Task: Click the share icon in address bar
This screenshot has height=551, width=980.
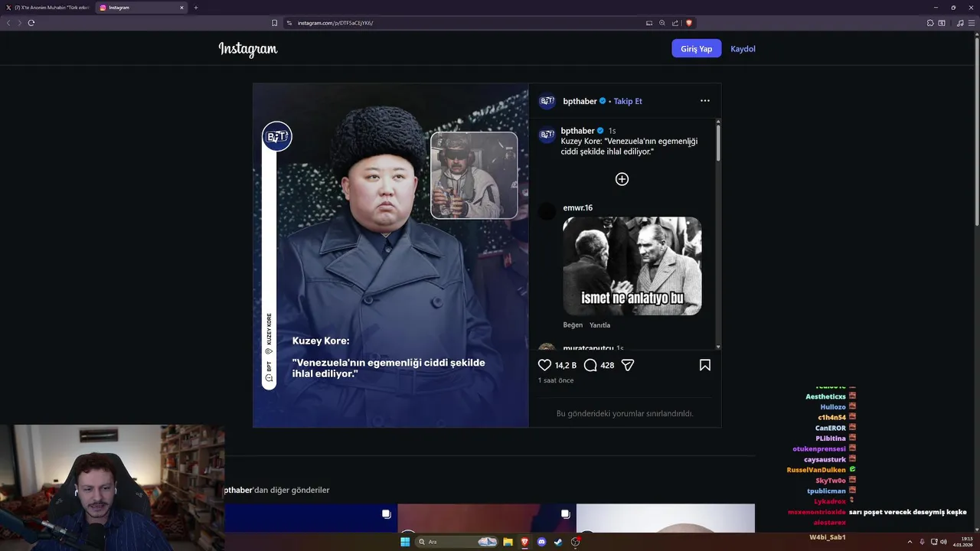Action: pos(675,23)
